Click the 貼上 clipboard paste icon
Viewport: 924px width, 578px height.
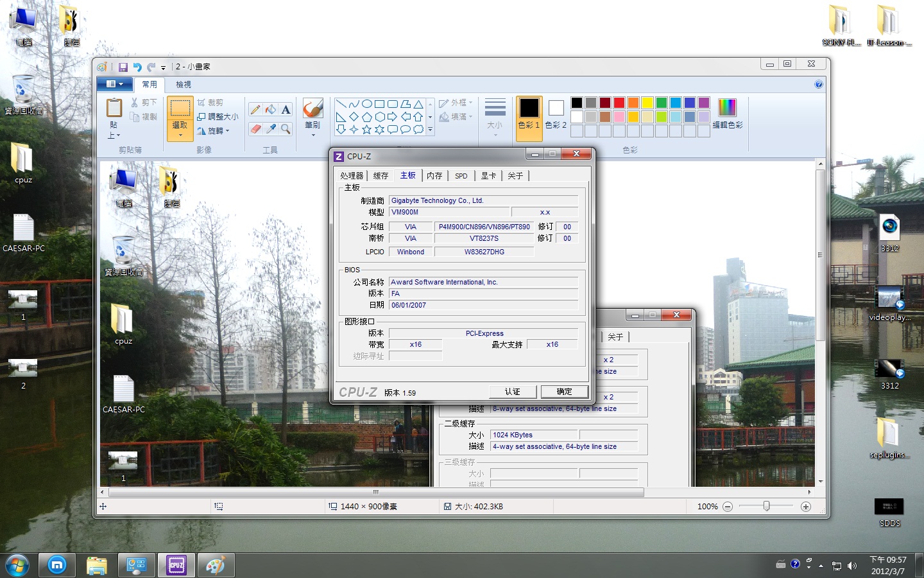pyautogui.click(x=114, y=108)
